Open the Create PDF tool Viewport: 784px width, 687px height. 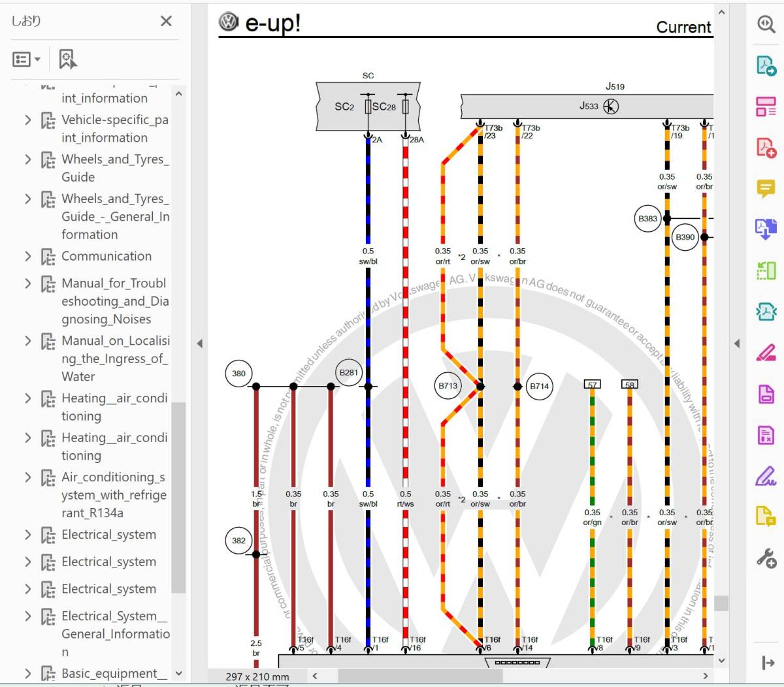(766, 148)
